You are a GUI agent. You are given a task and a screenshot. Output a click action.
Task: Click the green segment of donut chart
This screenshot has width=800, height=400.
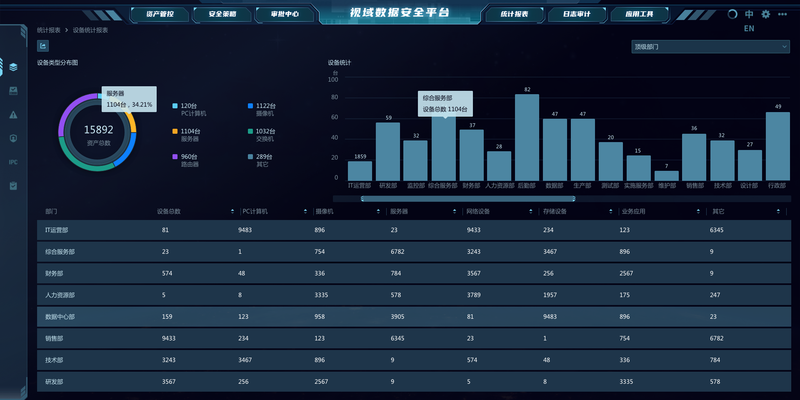pos(82,162)
